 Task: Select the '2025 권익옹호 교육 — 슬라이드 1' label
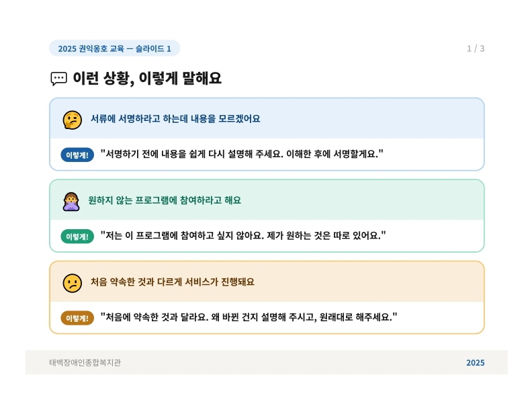pos(114,48)
